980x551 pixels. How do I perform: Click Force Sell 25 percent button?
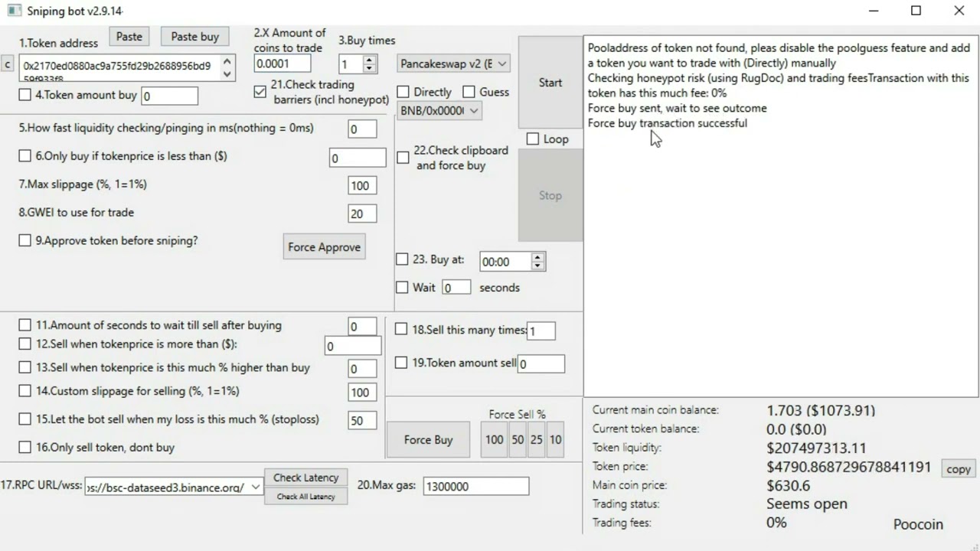(x=536, y=439)
